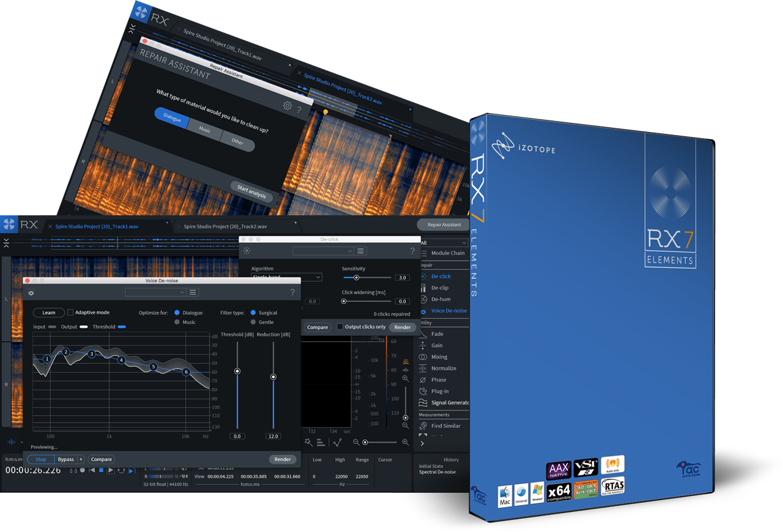
Task: Select Dialogue under Optimize for
Action: click(x=177, y=312)
